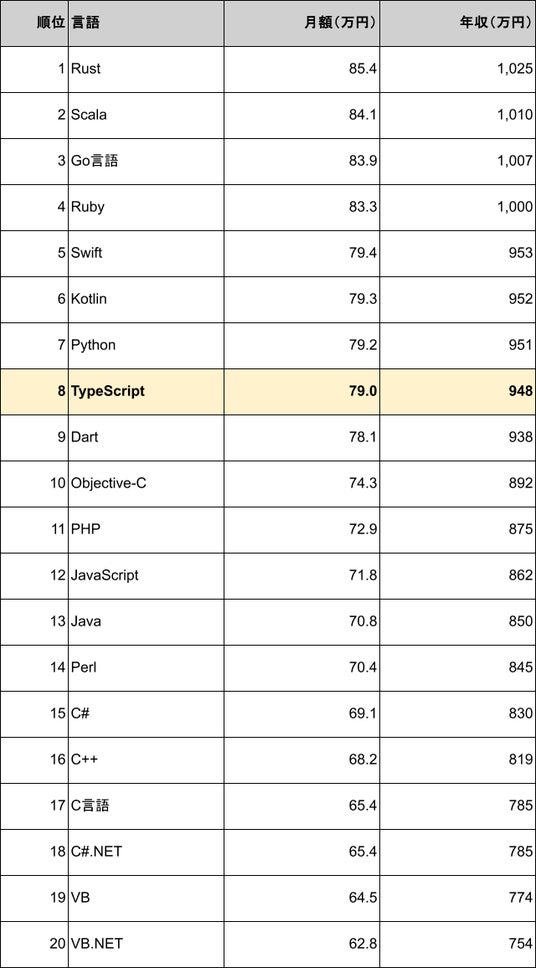Select the Swift monthly value 79.4
This screenshot has width=536, height=968.
[302, 254]
